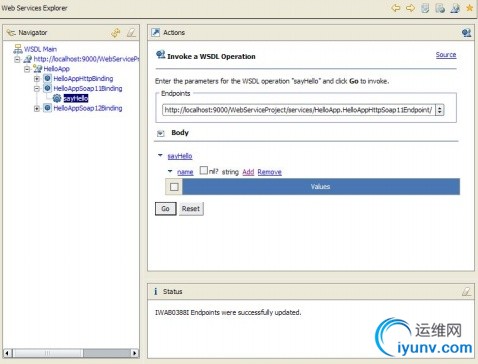The height and width of the screenshot is (364, 478).
Task: Collapse the sayHello element triangle
Action: point(160,155)
